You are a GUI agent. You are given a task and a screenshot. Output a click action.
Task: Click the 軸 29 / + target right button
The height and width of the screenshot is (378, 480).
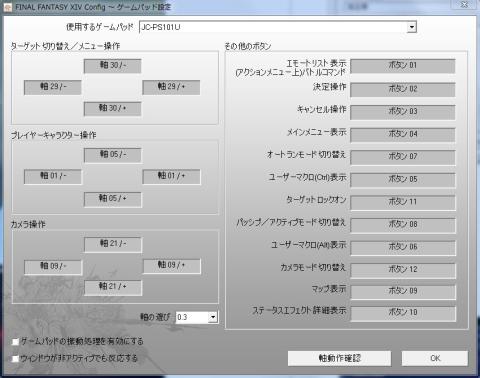(171, 87)
